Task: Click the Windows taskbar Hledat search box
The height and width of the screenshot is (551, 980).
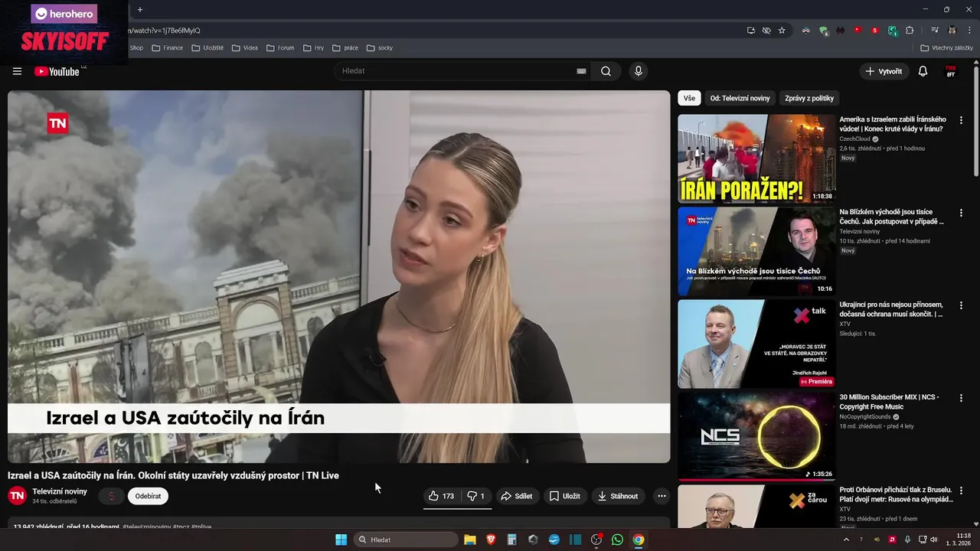Action: tap(406, 540)
